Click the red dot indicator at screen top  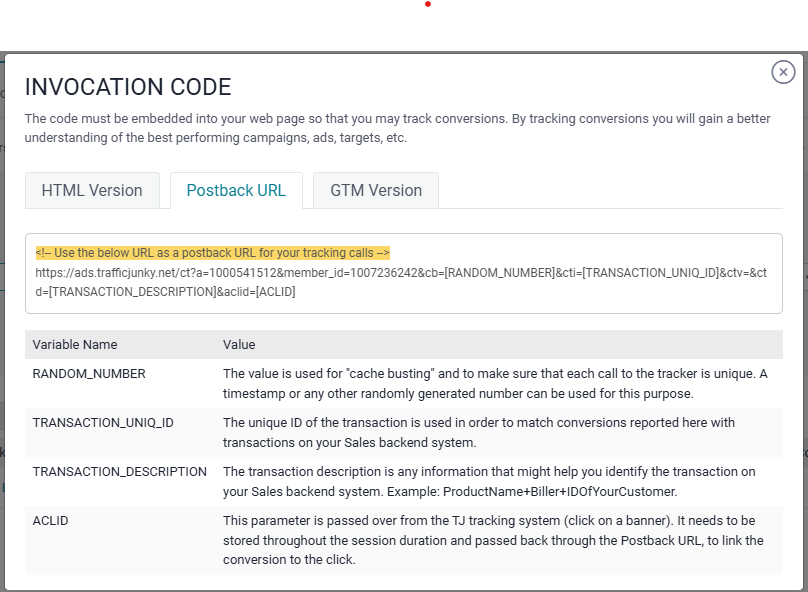[x=428, y=4]
